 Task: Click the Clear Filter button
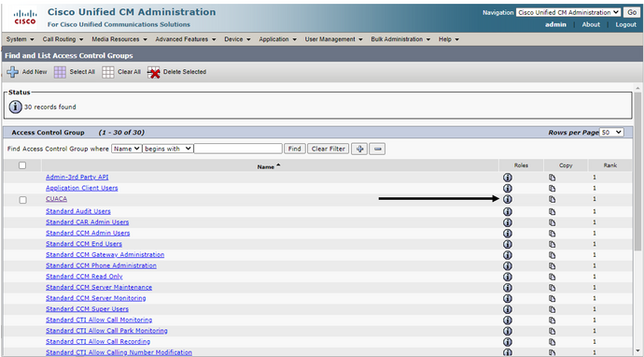pyautogui.click(x=329, y=149)
